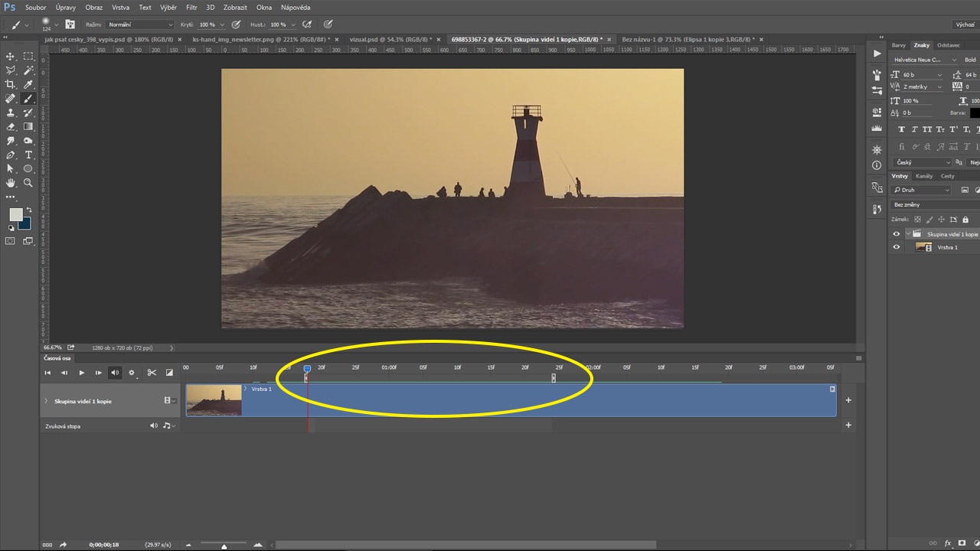The height and width of the screenshot is (551, 980).
Task: Play the timeline
Action: click(82, 373)
